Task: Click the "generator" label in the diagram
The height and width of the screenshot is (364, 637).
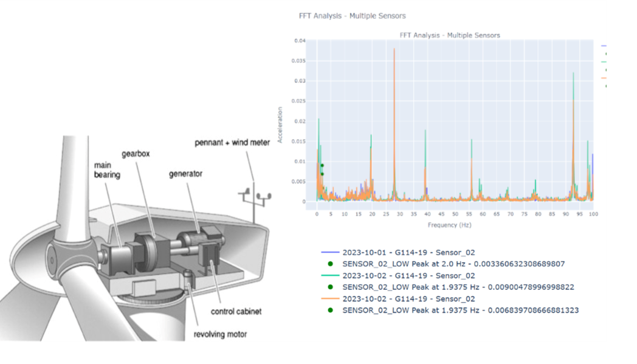Action: 185,174
